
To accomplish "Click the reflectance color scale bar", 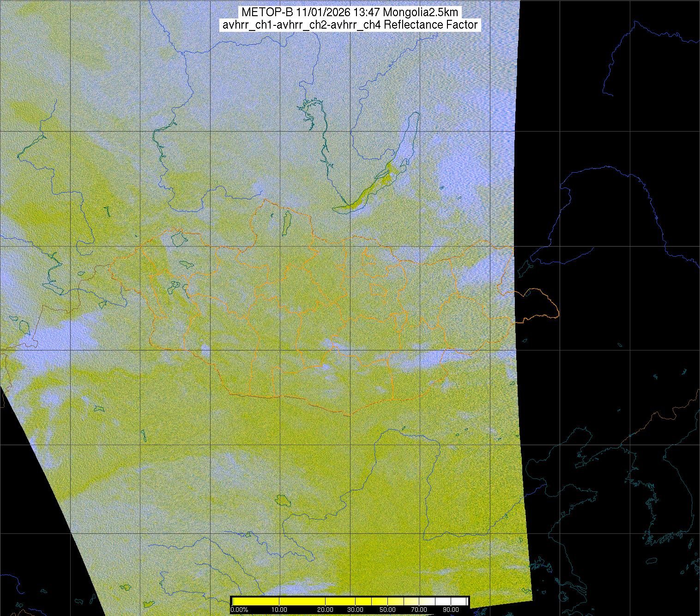I will tap(350, 601).
